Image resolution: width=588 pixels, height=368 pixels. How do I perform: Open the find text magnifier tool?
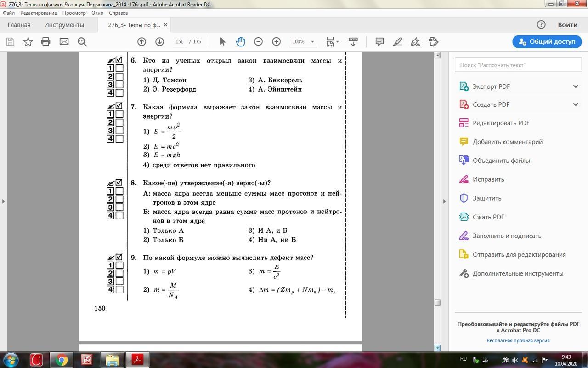pyautogui.click(x=82, y=42)
